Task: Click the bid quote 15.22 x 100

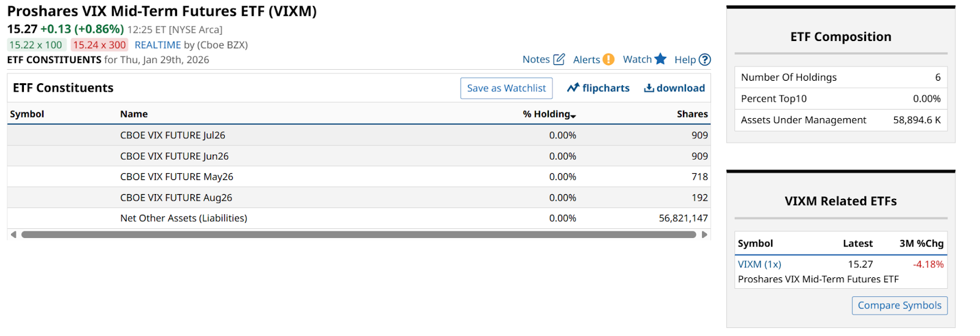Action: coord(36,45)
